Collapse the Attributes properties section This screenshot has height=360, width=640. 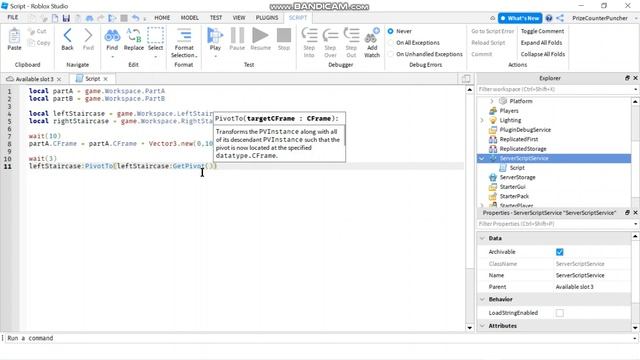pyautogui.click(x=482, y=326)
